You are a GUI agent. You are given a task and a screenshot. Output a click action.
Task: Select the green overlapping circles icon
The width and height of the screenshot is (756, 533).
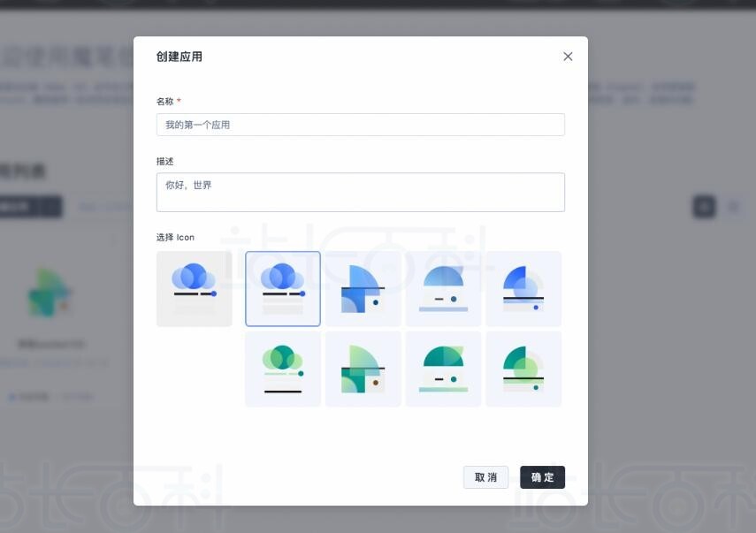tap(282, 369)
